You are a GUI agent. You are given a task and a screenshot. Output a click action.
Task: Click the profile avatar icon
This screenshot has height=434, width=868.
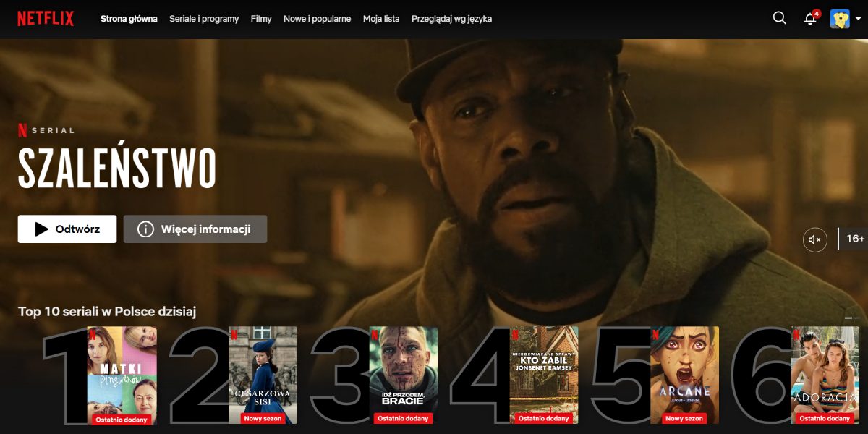coord(840,19)
